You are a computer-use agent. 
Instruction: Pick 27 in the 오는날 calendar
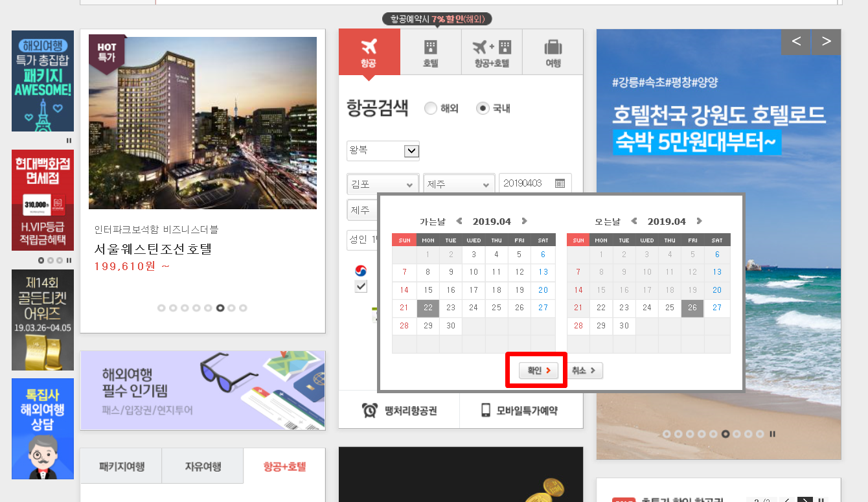click(717, 308)
